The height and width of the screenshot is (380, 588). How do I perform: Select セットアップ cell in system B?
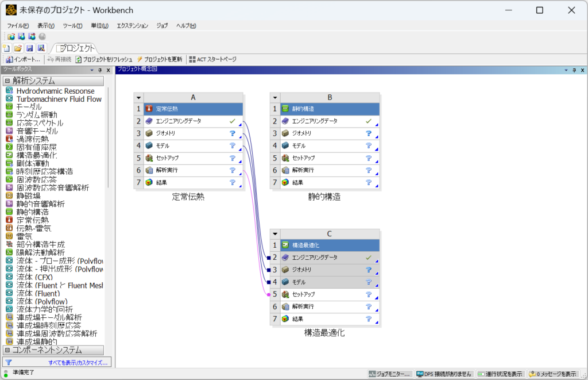click(x=330, y=158)
